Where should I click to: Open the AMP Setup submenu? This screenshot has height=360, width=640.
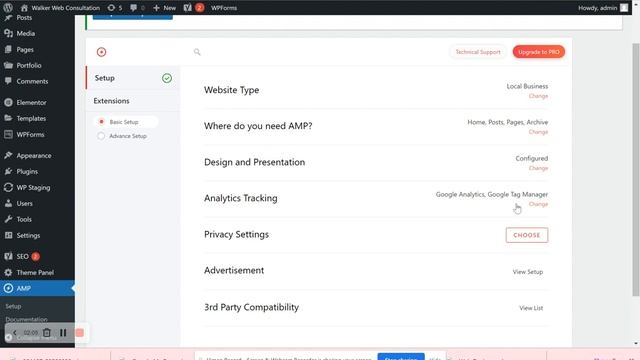13,306
